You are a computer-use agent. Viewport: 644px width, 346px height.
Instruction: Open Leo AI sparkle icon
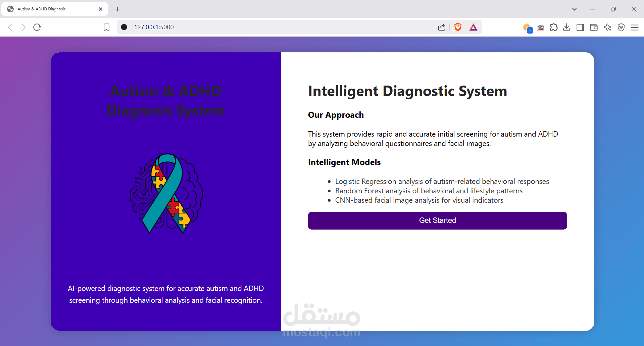[x=607, y=27]
